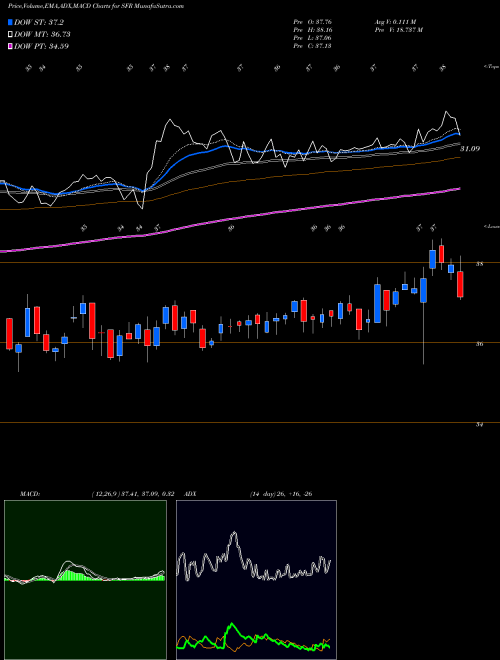Click the blue DOW ST legend swatch
Screen dimensions: 500x660
pos(11,22)
